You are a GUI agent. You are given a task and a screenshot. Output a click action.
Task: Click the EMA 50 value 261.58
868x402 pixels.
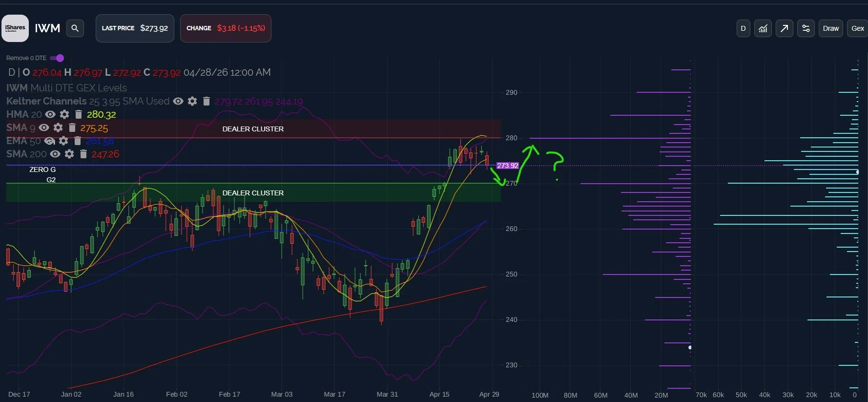click(100, 141)
